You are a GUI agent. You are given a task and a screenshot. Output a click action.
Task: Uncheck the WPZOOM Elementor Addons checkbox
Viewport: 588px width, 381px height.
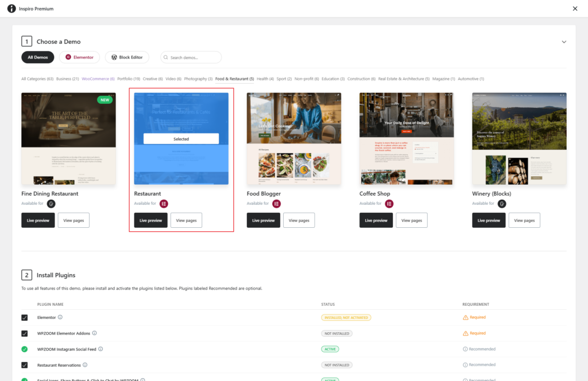tap(24, 333)
